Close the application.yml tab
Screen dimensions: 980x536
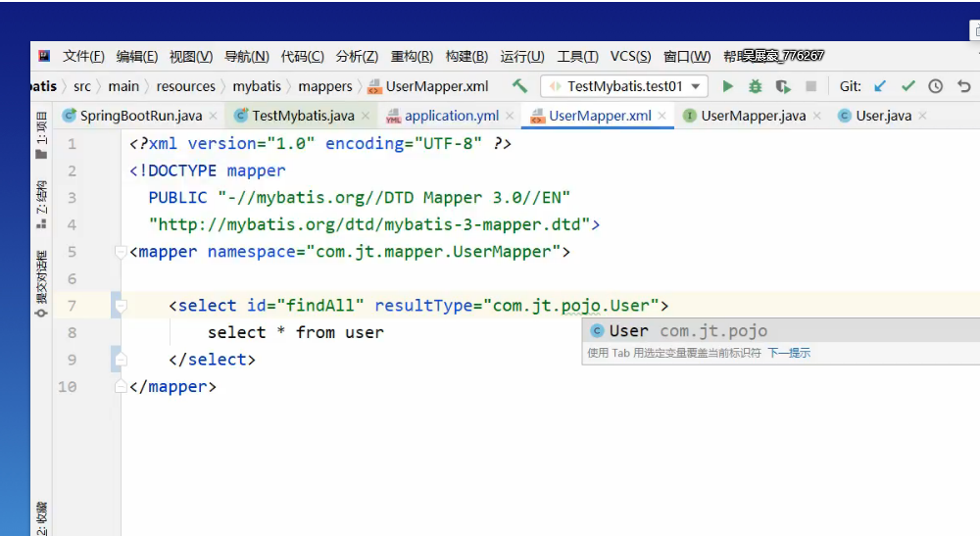pos(510,116)
